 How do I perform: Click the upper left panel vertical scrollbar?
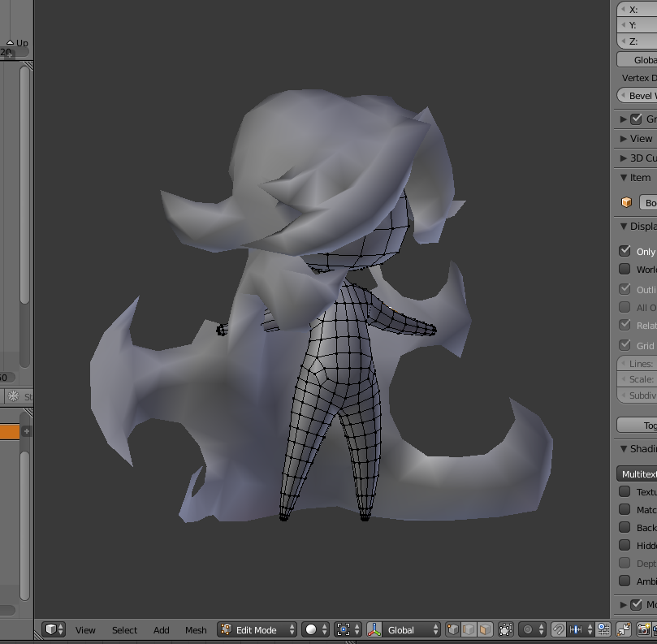point(24,184)
